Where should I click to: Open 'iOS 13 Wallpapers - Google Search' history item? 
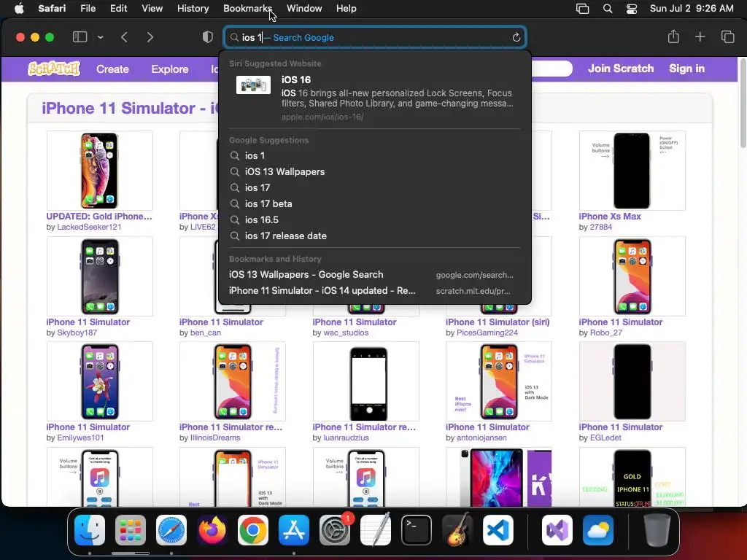(x=375, y=275)
